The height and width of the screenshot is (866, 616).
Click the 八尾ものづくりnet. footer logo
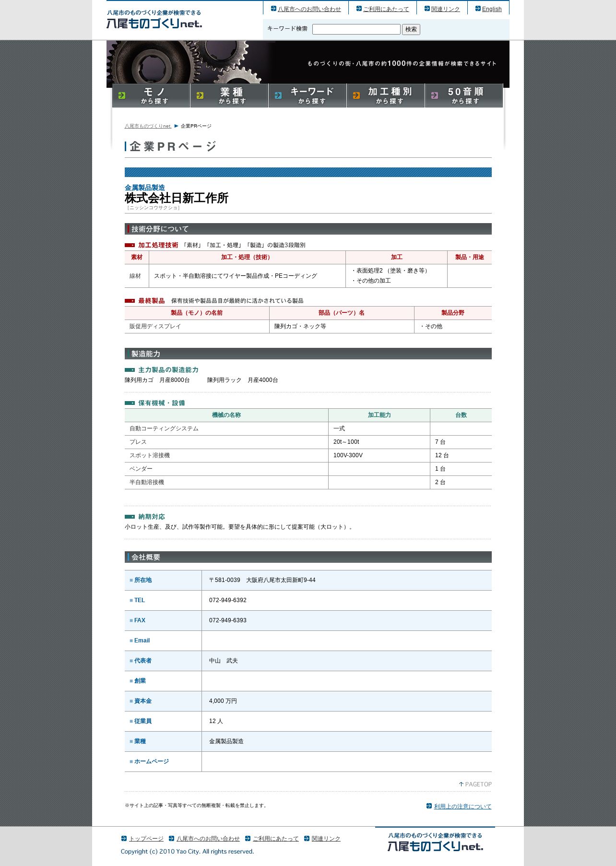pyautogui.click(x=435, y=842)
